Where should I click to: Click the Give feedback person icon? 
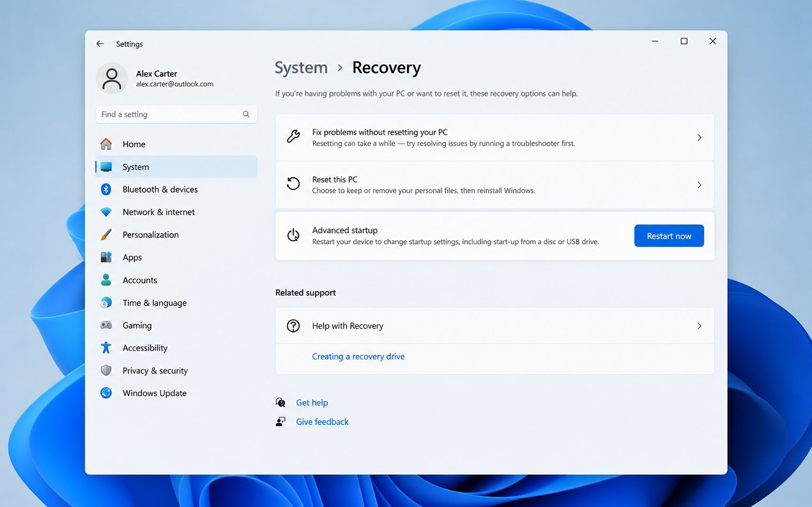click(x=280, y=421)
